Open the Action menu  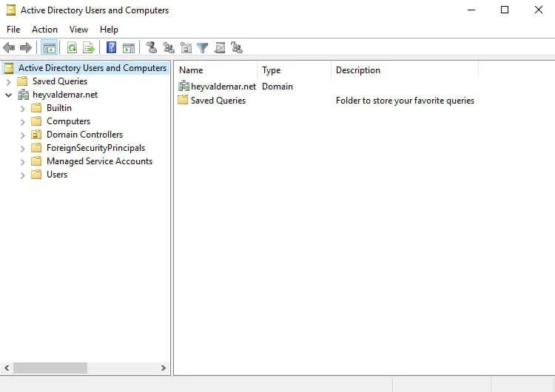click(x=44, y=30)
